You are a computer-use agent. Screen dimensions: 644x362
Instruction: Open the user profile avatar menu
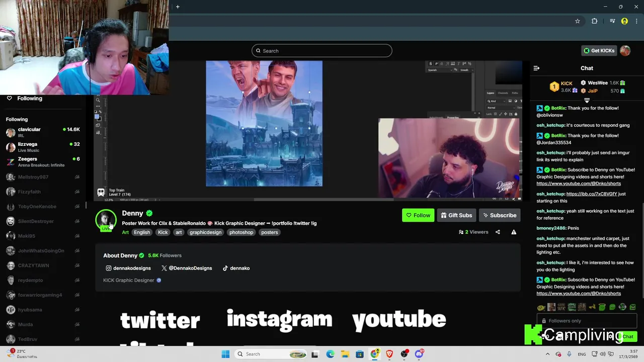point(625,51)
